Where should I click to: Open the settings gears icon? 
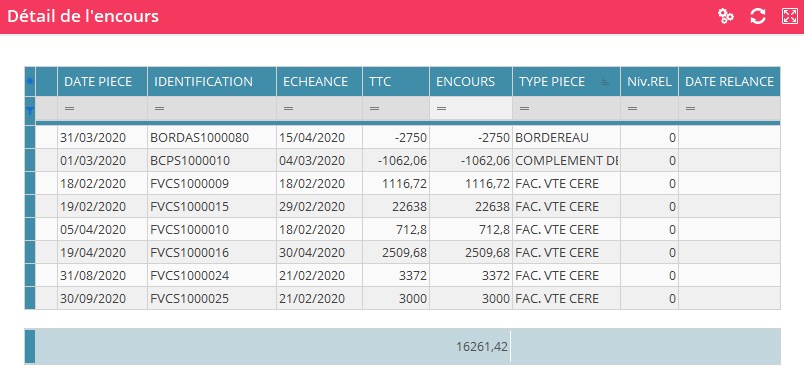[x=726, y=16]
